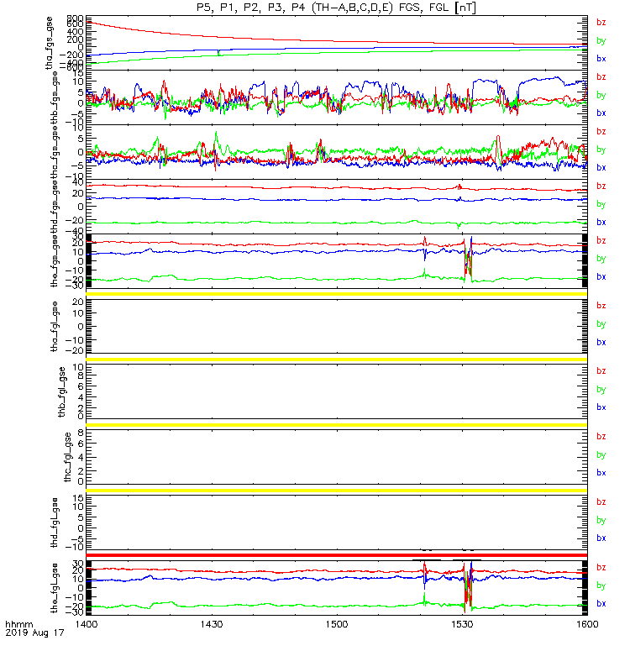This screenshot has width=630, height=672.
Task: Click the 1500 time axis label
Action: (337, 624)
